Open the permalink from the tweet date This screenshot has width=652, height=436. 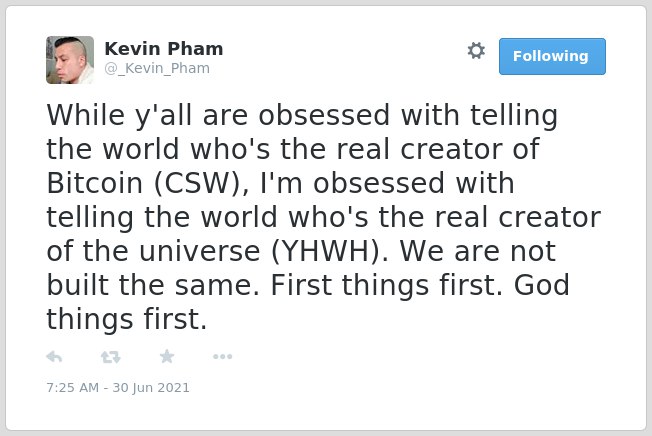coord(118,387)
